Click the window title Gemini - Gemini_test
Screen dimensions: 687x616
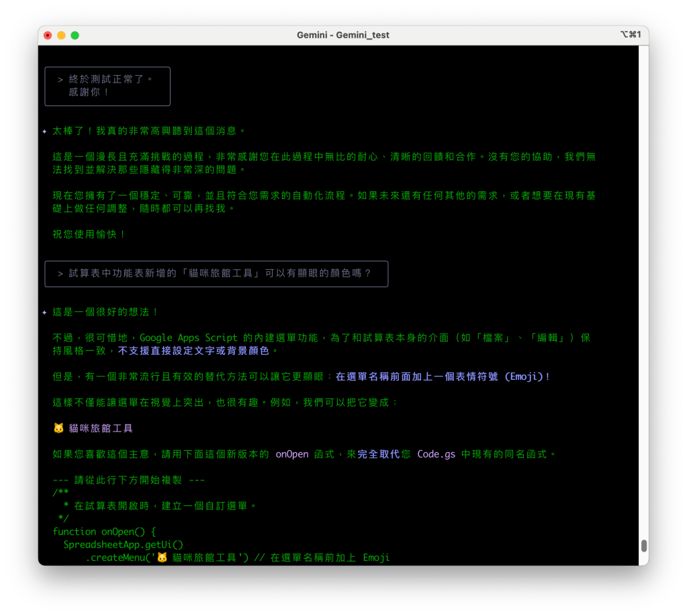point(343,36)
